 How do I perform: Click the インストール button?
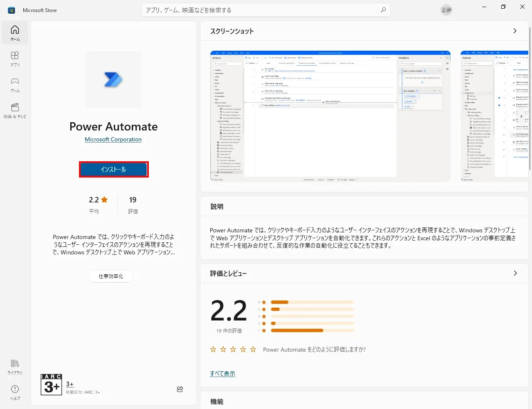pos(114,170)
